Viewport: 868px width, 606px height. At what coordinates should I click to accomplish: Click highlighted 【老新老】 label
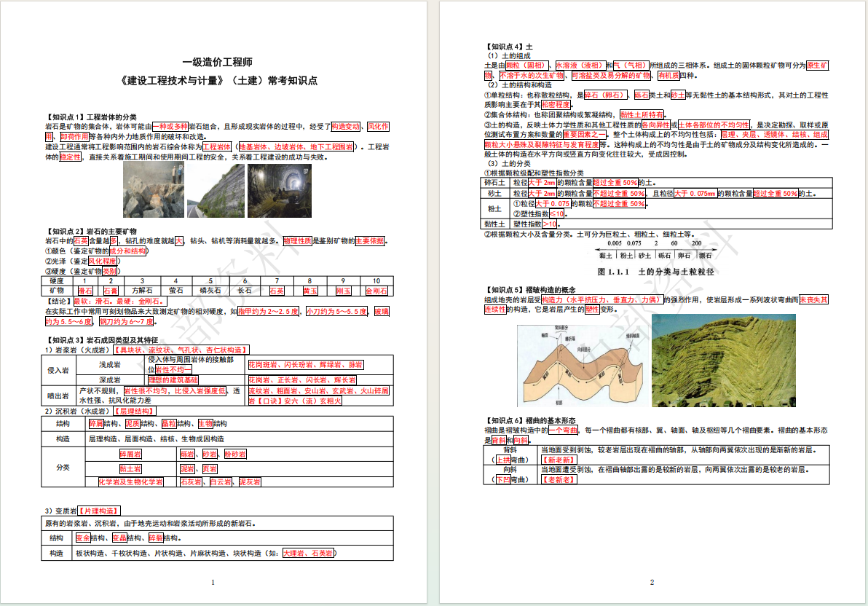[559, 479]
